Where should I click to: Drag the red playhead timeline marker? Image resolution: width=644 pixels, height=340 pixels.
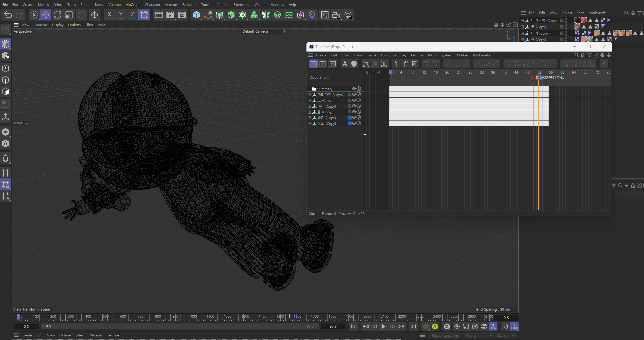pos(533,77)
